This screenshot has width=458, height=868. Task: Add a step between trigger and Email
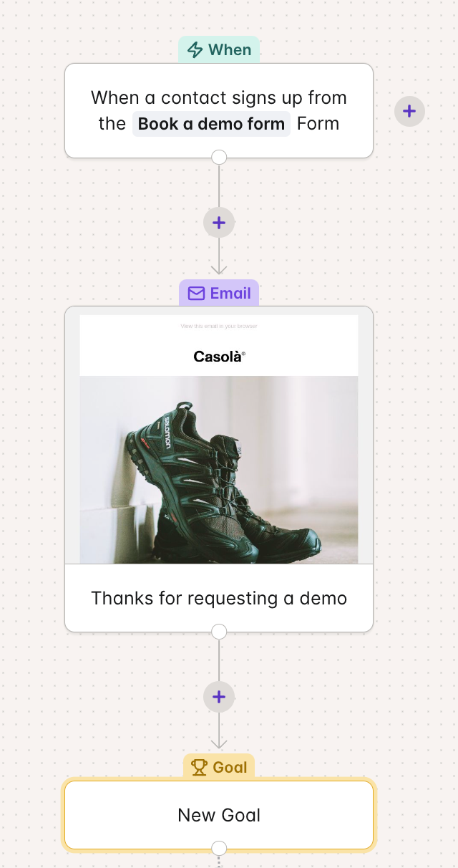click(219, 223)
